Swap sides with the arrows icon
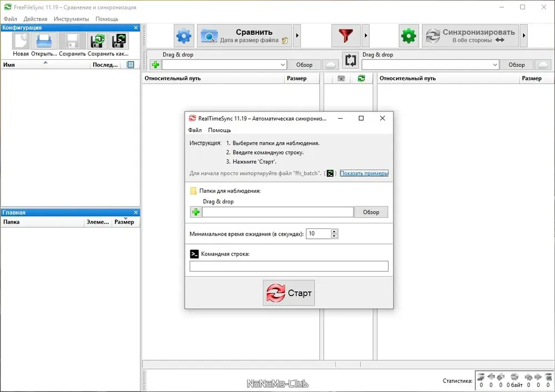The height and width of the screenshot is (392, 555). point(350,60)
